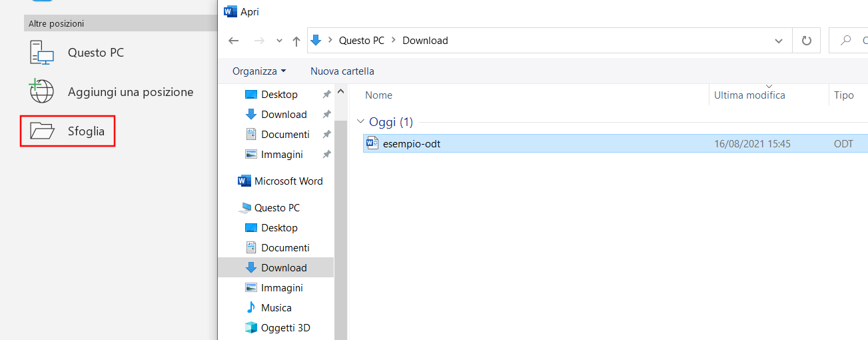Select Musica folder in tree

[276, 308]
